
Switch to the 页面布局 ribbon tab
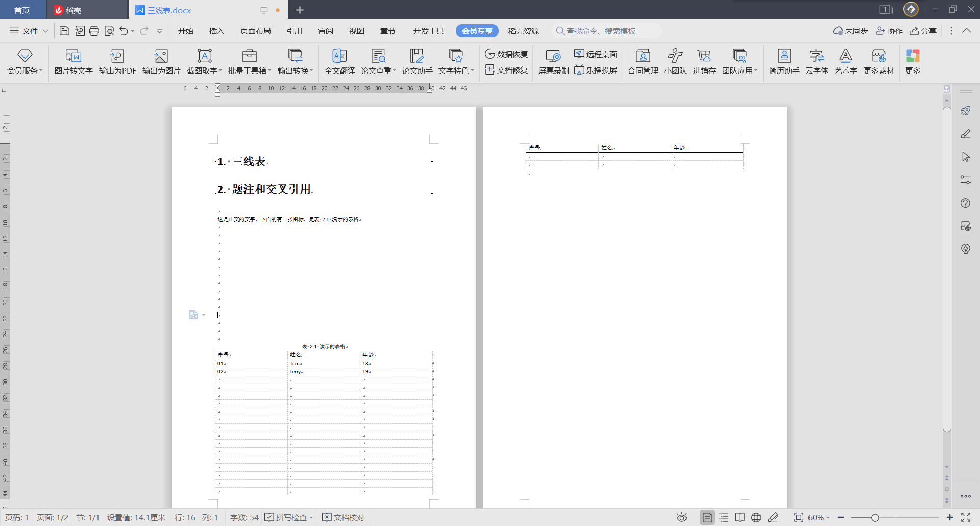click(255, 31)
